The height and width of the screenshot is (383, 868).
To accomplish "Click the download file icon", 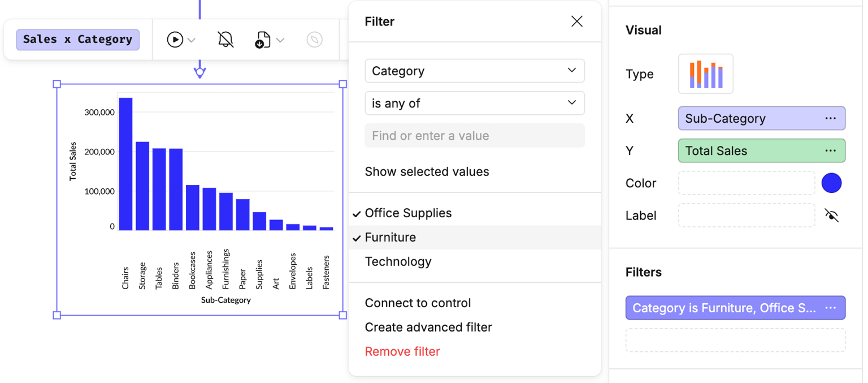I will [262, 40].
